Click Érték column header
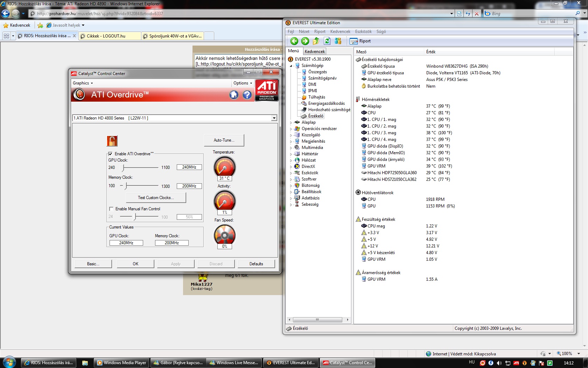588x368 pixels. pos(489,52)
